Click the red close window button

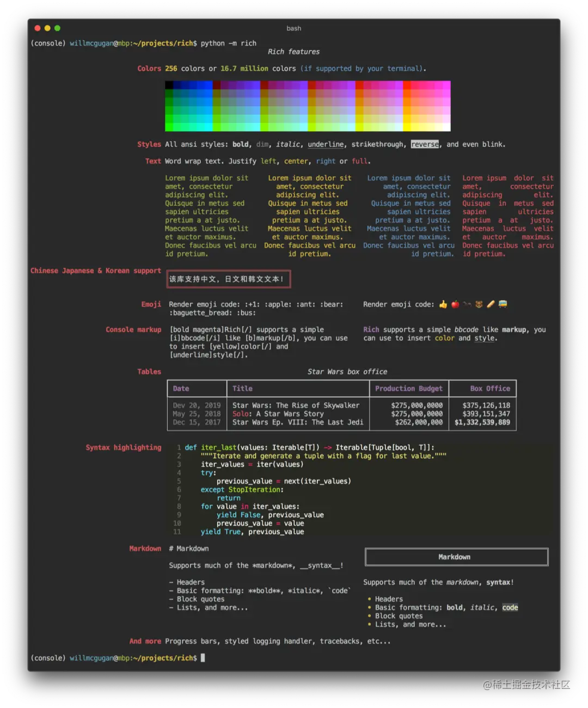38,28
